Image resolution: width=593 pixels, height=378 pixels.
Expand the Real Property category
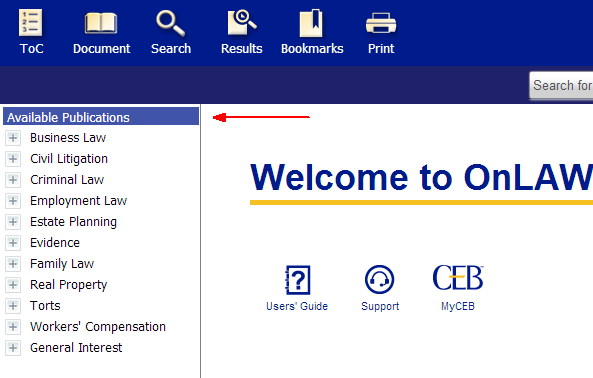click(13, 285)
